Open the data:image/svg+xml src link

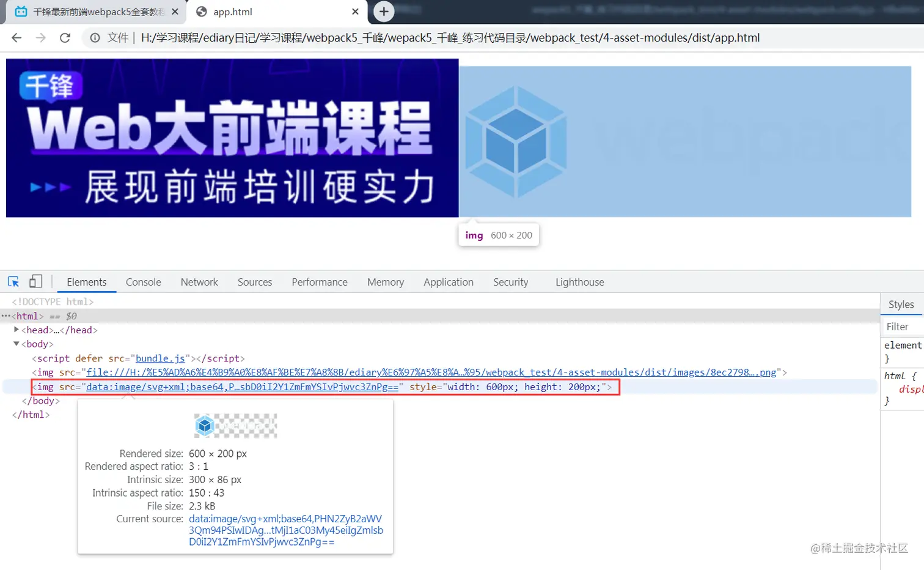coord(243,387)
